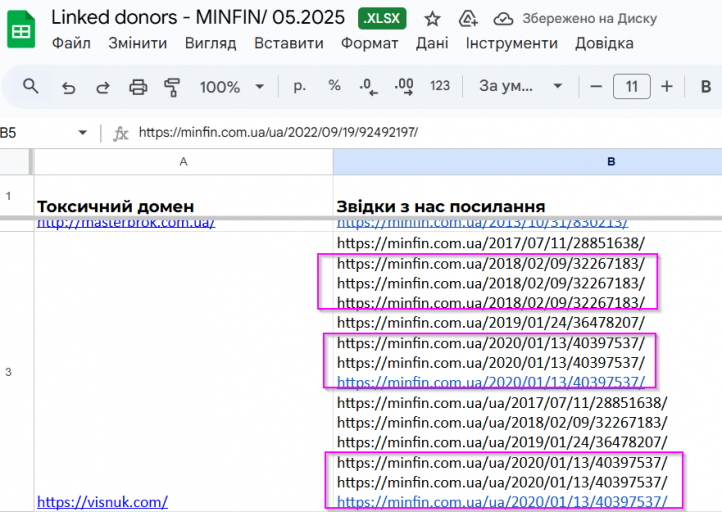
Task: Click the .XLSX file format badge
Action: (x=382, y=18)
